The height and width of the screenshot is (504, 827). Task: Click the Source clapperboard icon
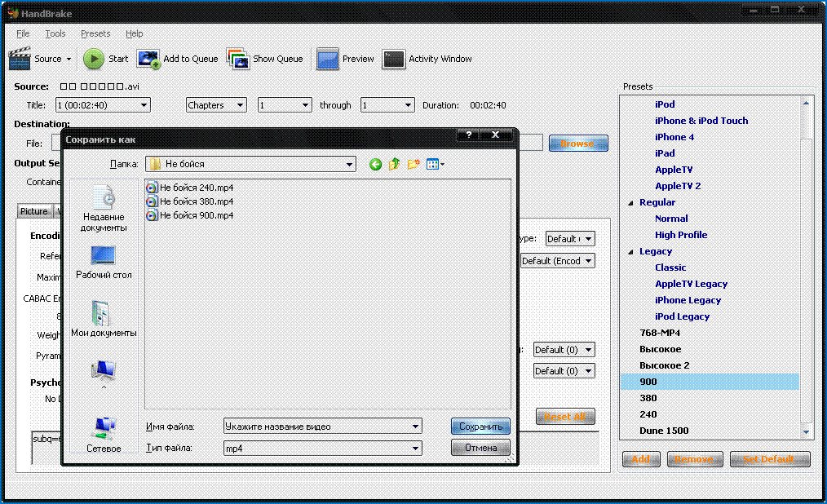pyautogui.click(x=20, y=59)
